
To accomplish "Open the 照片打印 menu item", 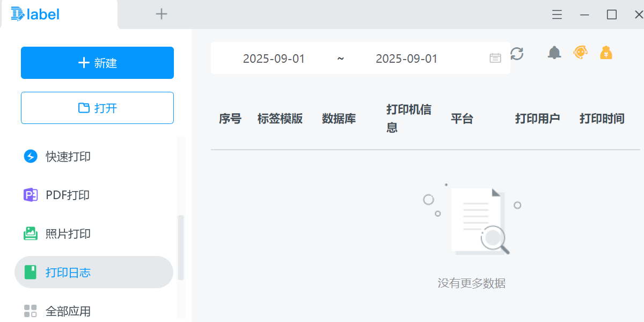I will (x=94, y=233).
